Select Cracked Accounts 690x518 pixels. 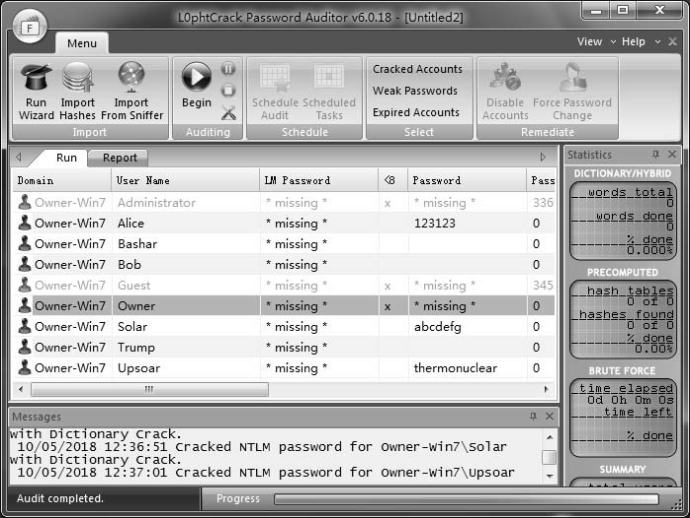(418, 69)
